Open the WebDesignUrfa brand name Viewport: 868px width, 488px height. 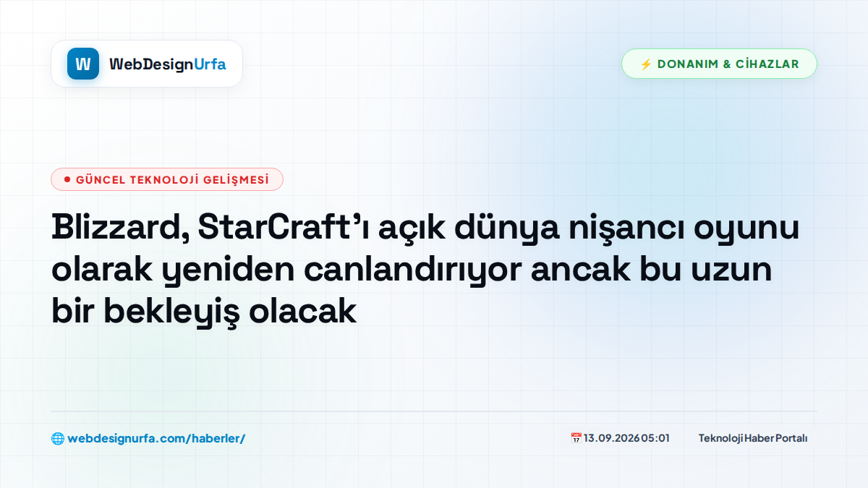pos(168,64)
